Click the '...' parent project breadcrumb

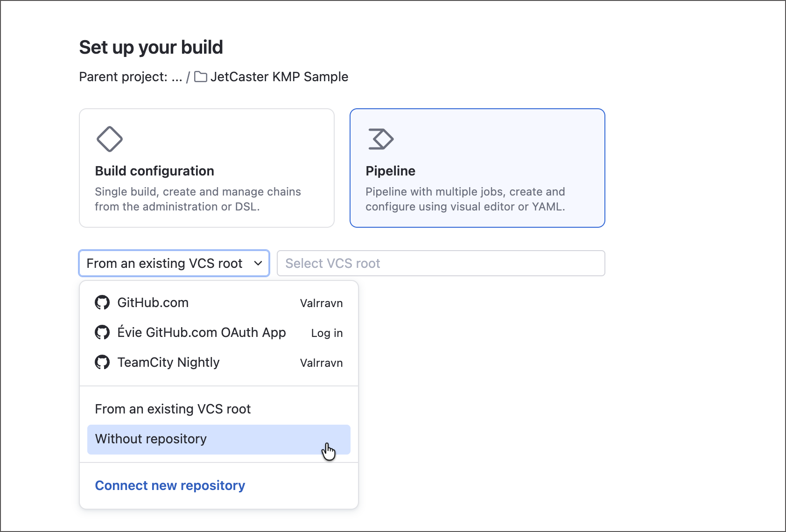[x=177, y=77]
